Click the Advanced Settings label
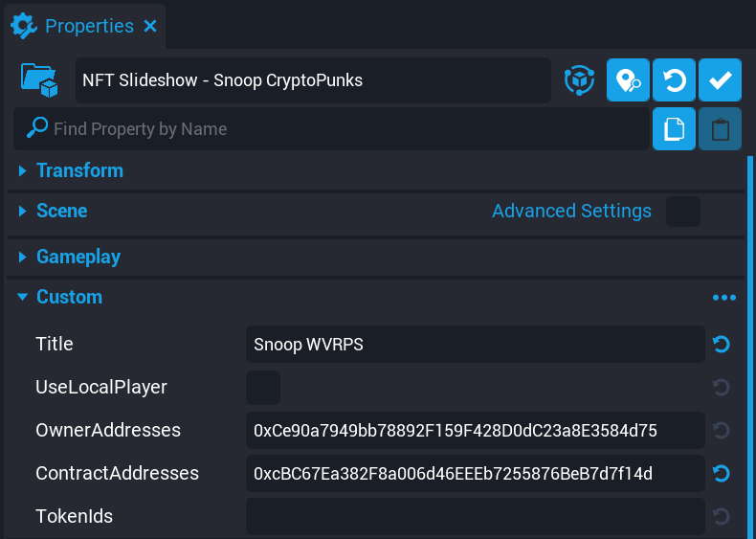 click(571, 211)
